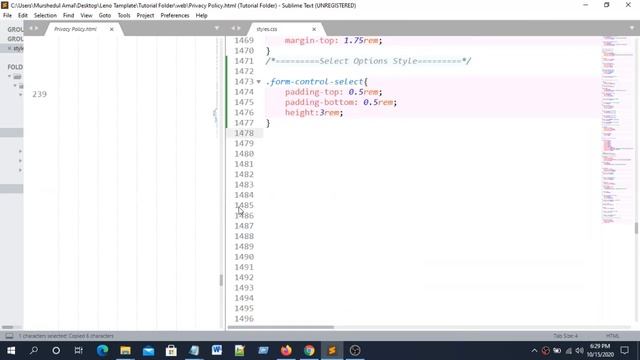Open Cortana from taskbar
The width and height of the screenshot is (640, 360).
click(x=56, y=351)
